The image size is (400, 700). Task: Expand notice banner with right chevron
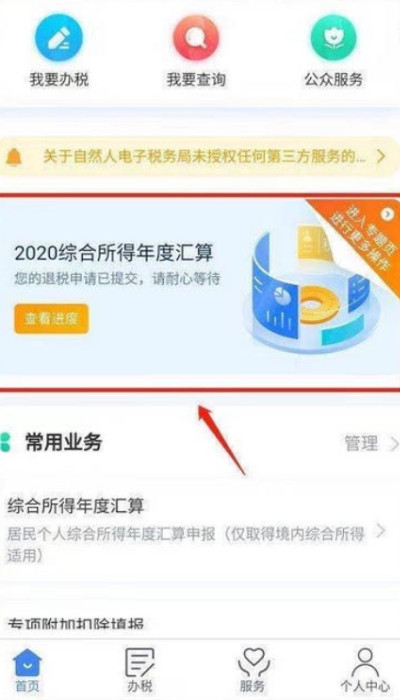(381, 157)
